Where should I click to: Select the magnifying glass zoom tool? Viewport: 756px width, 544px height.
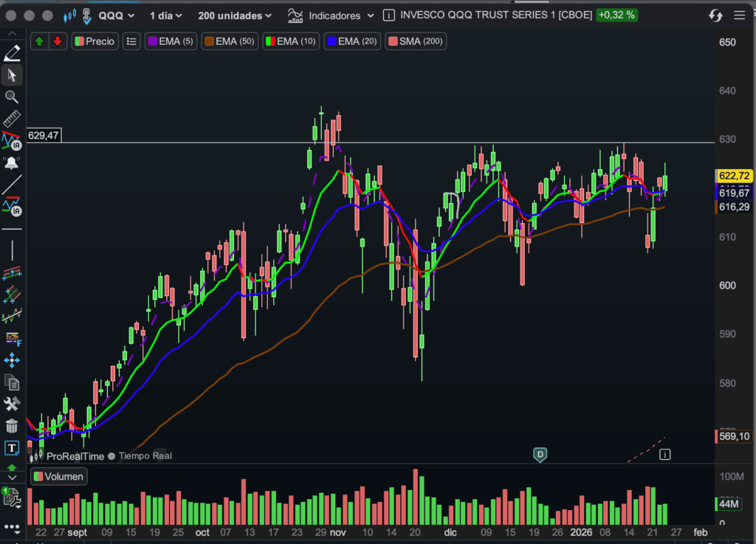coord(12,97)
